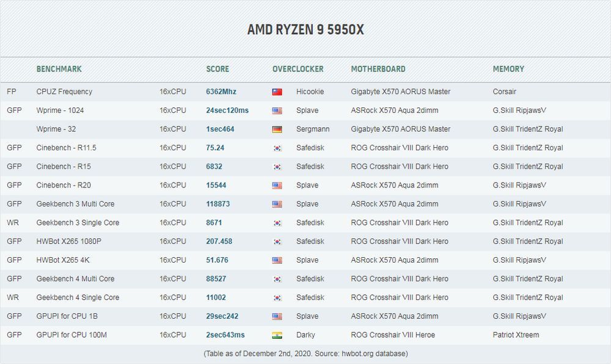Click the Korean flag in the Cinebench - R15 row
The width and height of the screenshot is (611, 364).
[277, 167]
